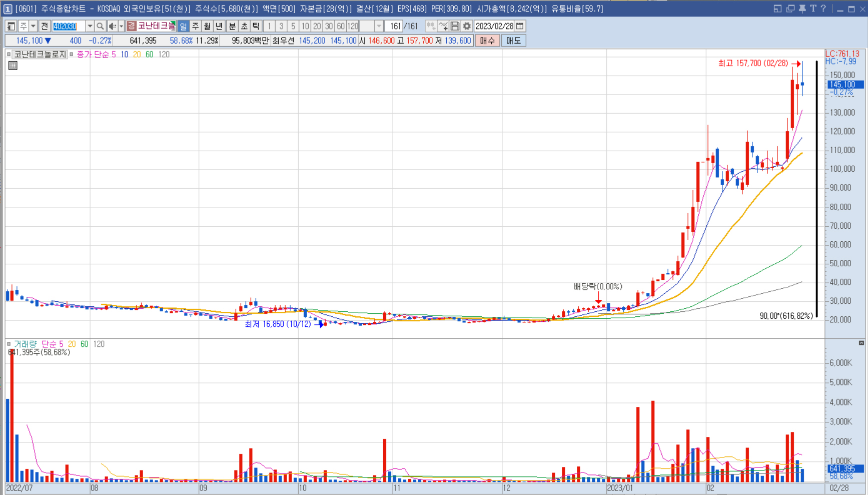Click the chart layout icon at toolbar start
The height and width of the screenshot is (495, 868).
[x=11, y=26]
